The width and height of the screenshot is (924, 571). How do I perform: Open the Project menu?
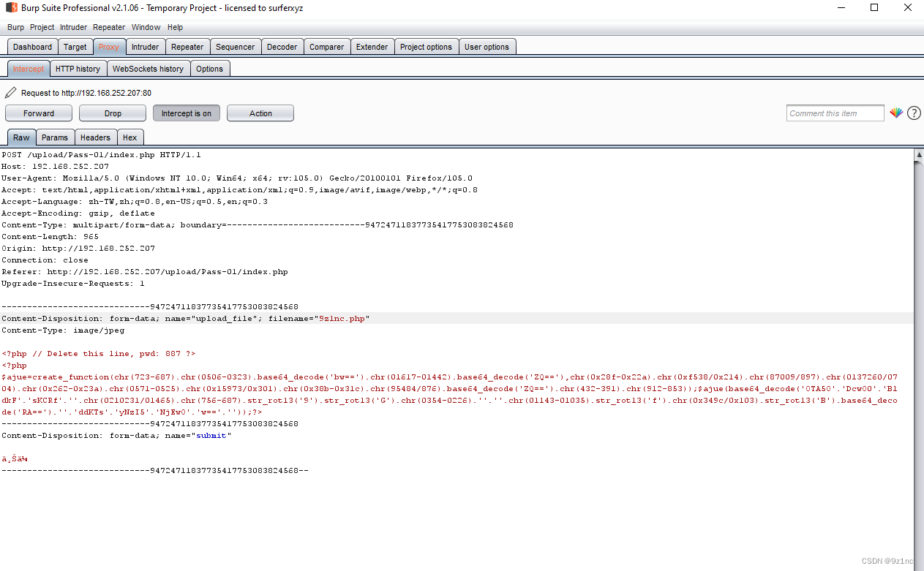click(x=42, y=27)
